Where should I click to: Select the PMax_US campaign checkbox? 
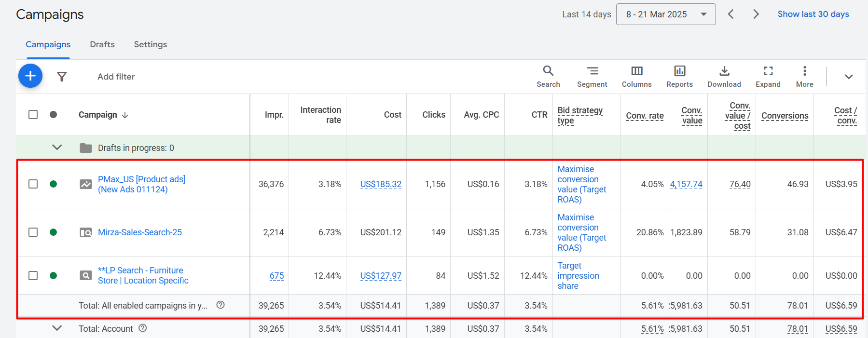click(33, 184)
